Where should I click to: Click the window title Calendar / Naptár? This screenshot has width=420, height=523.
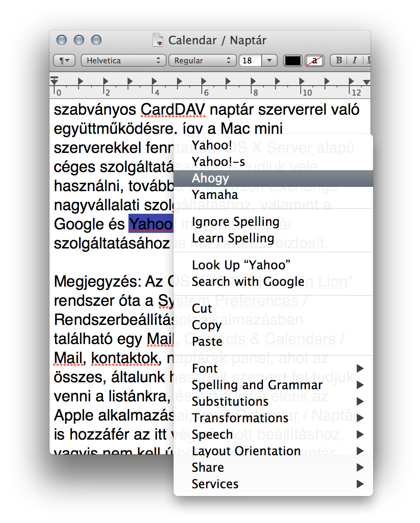pyautogui.click(x=217, y=40)
